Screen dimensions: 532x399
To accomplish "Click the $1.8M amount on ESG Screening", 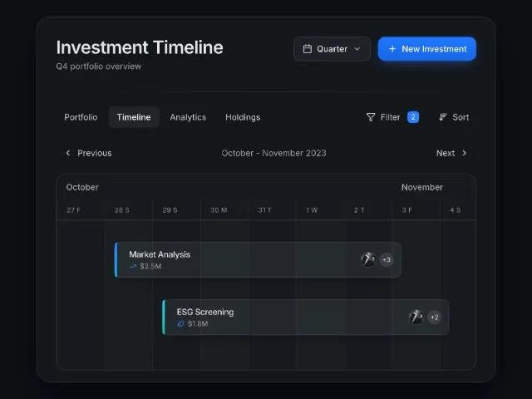I will (x=198, y=323).
